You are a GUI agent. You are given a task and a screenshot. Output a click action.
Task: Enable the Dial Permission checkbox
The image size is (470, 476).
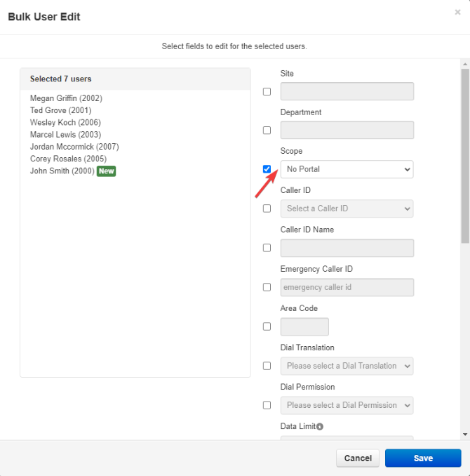coord(267,405)
